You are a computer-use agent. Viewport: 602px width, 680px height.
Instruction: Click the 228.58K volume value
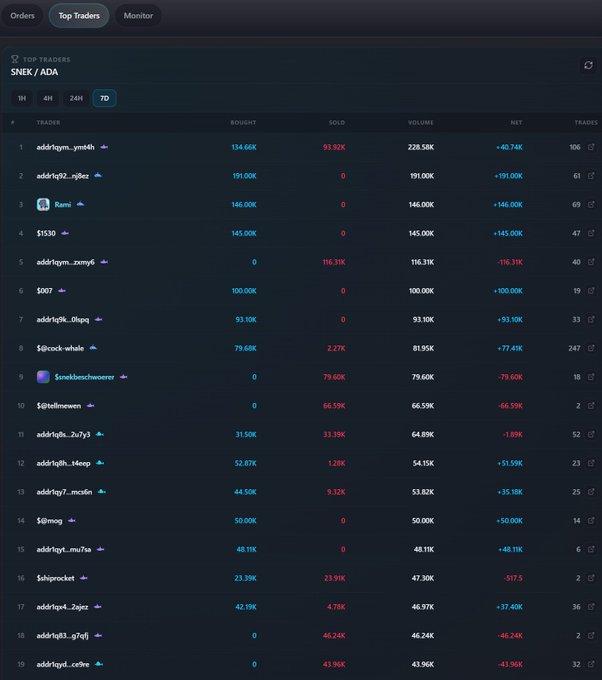click(x=421, y=147)
